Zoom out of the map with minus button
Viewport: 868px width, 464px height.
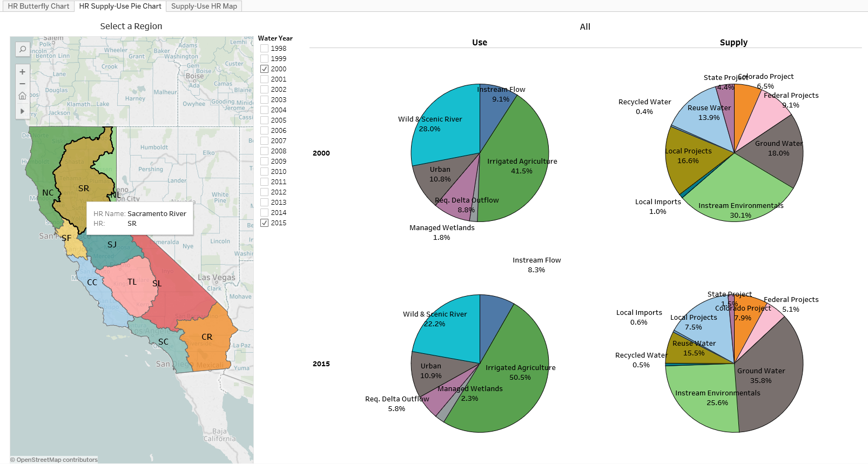tap(23, 84)
